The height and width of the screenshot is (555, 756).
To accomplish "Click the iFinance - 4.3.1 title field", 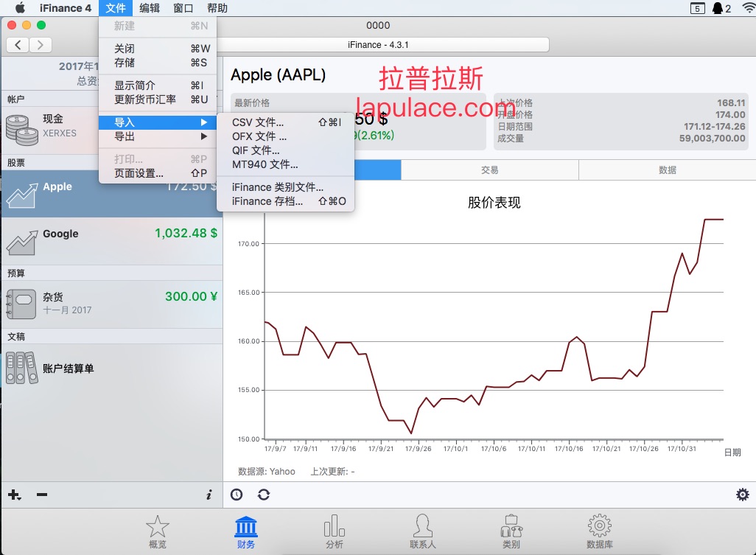I will pos(379,45).
